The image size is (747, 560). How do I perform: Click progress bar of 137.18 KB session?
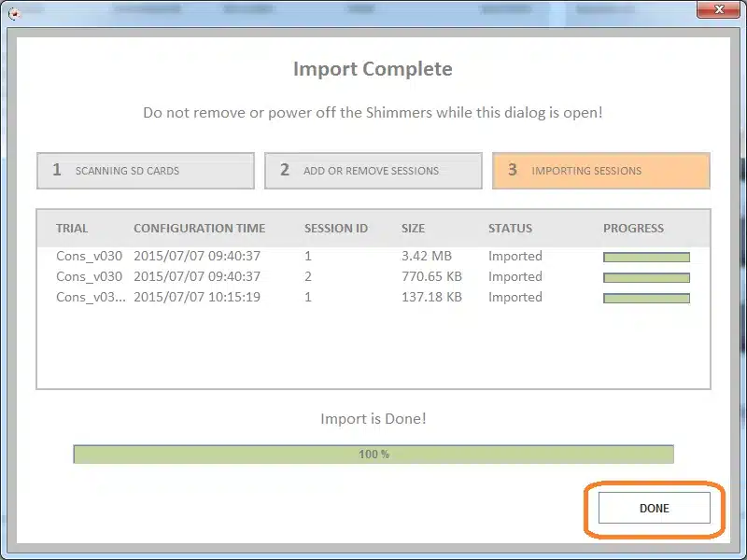(646, 298)
